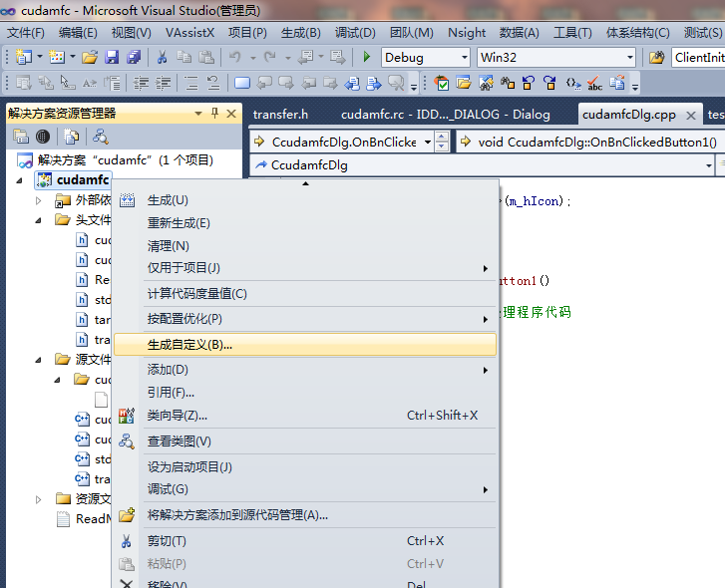Choose 将解决方案添加到源代码管理(A)...
This screenshot has height=588, width=725.
(x=305, y=515)
